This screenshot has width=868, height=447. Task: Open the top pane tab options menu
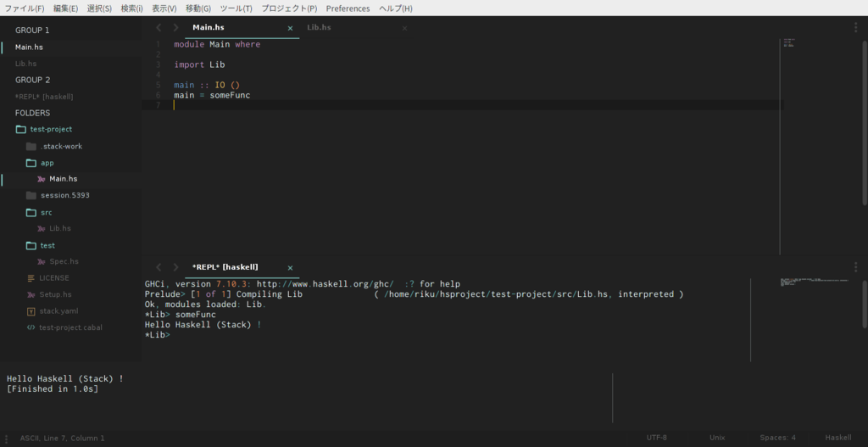point(856,28)
